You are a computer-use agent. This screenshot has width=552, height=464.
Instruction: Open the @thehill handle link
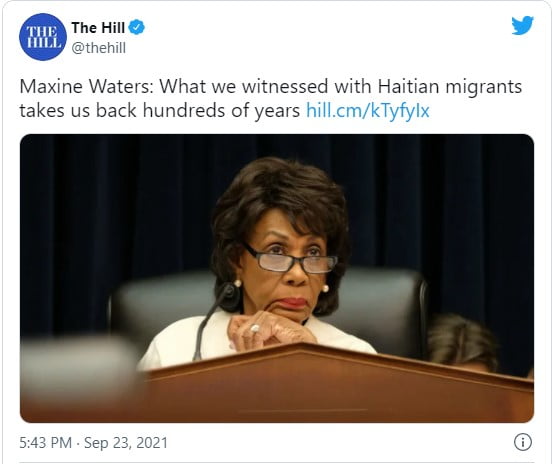click(99, 48)
